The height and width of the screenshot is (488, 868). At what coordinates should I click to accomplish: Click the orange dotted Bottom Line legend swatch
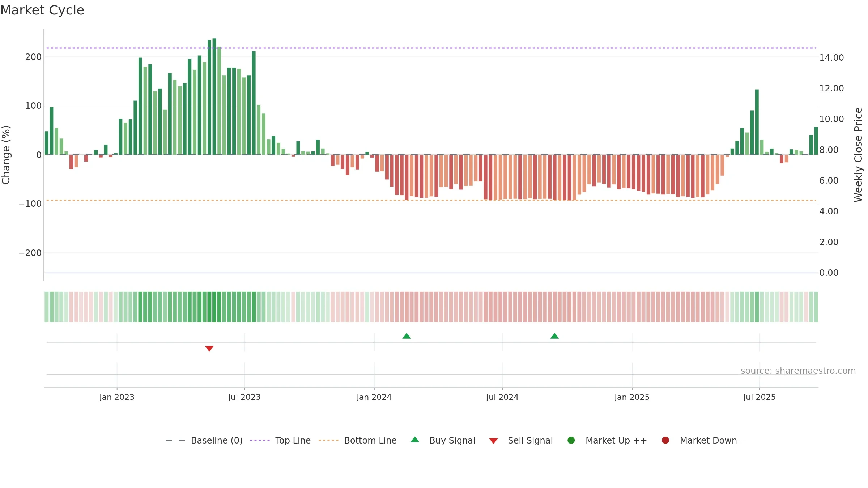click(328, 440)
